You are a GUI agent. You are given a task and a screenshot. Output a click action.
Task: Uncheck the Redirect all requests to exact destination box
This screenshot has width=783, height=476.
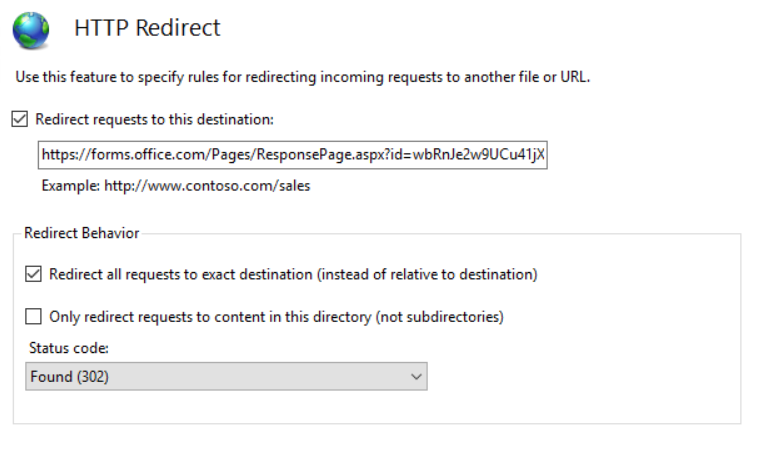tap(33, 274)
